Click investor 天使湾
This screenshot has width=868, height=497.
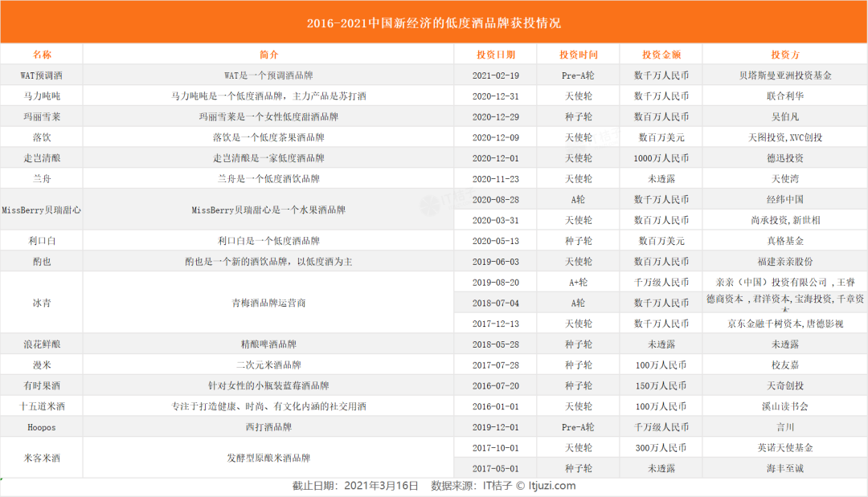click(x=785, y=179)
